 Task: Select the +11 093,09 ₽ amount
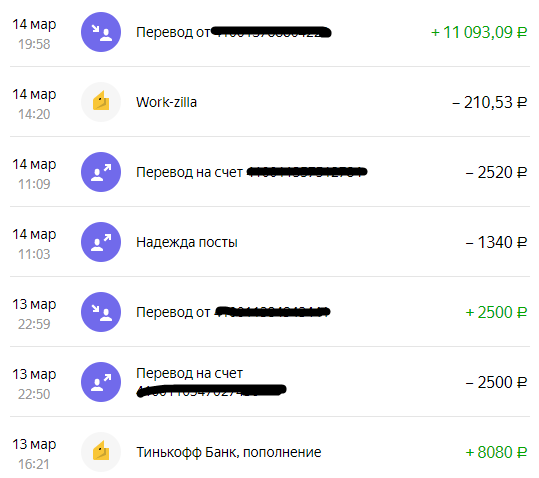click(x=479, y=32)
